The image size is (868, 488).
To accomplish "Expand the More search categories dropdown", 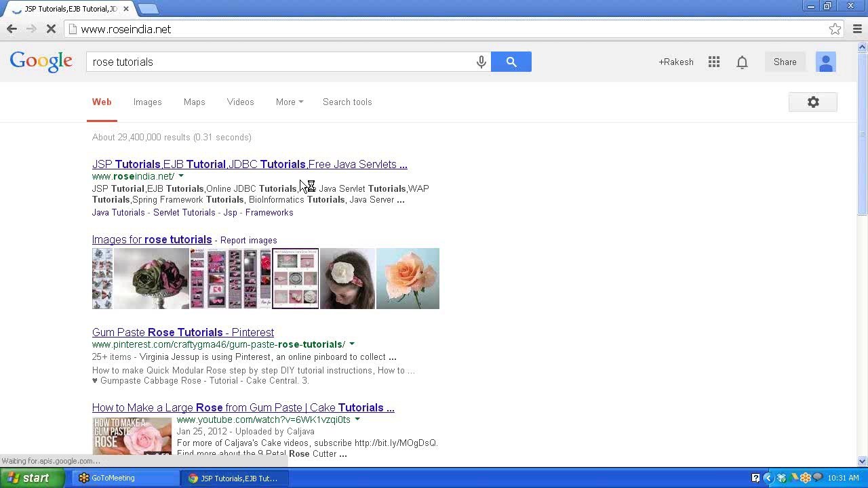I will (x=290, y=102).
